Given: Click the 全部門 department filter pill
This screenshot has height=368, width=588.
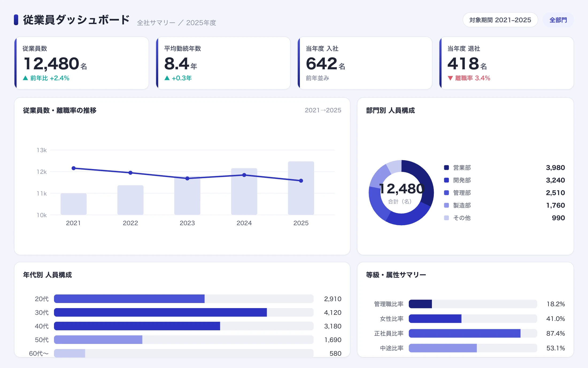Looking at the screenshot, I should click(558, 20).
